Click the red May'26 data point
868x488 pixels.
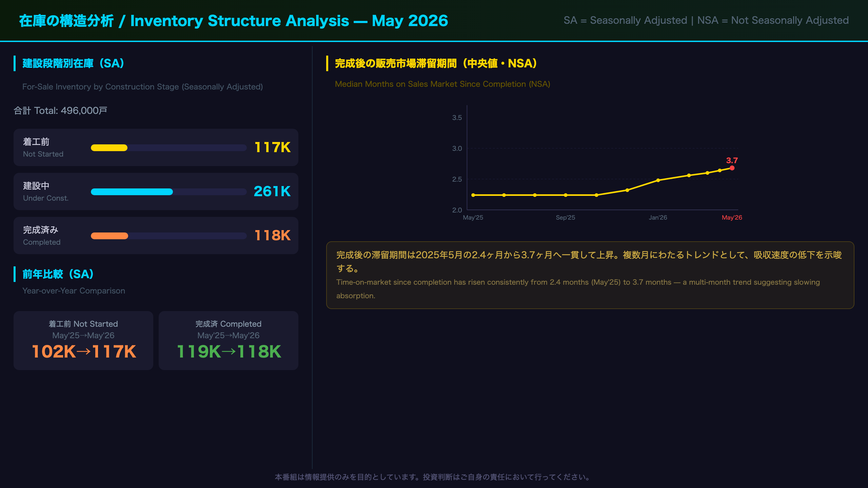[732, 168]
